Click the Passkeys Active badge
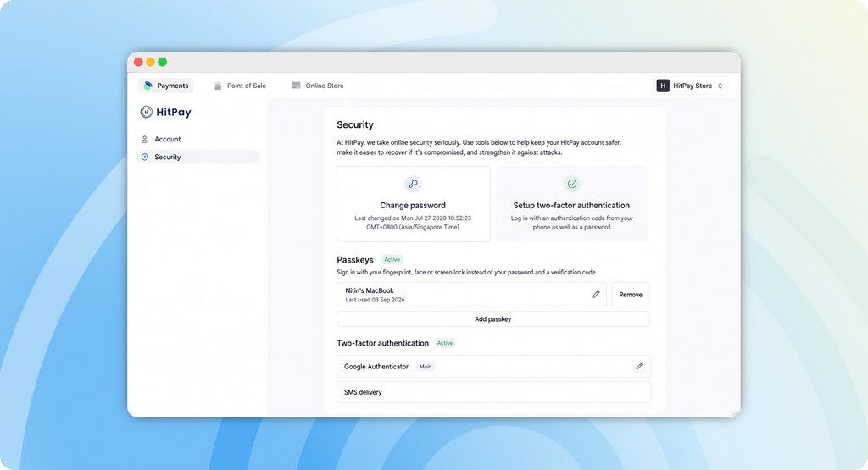 coord(392,259)
